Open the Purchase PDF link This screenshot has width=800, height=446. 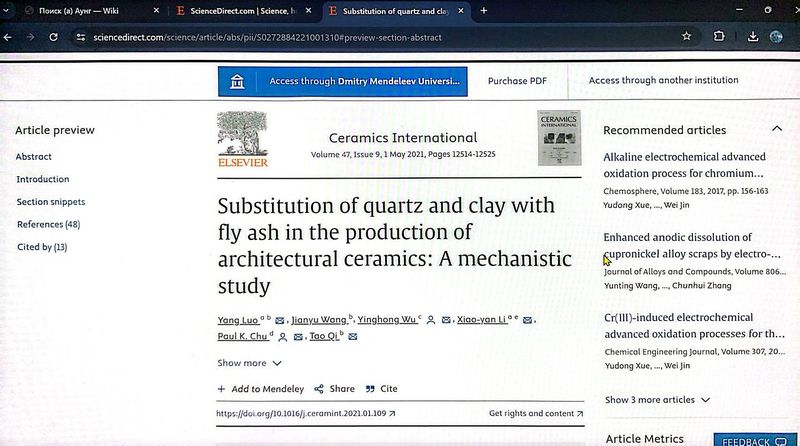pos(517,81)
